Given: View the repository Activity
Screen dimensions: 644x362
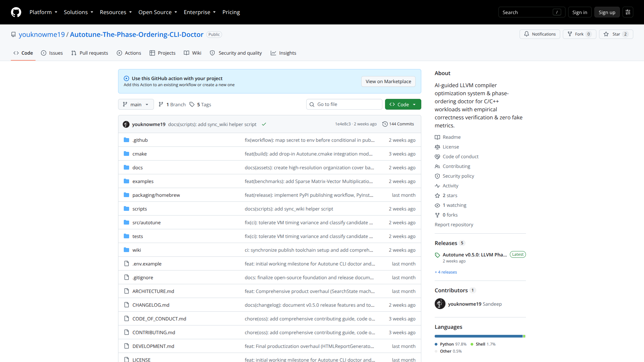Looking at the screenshot, I should tap(446, 186).
